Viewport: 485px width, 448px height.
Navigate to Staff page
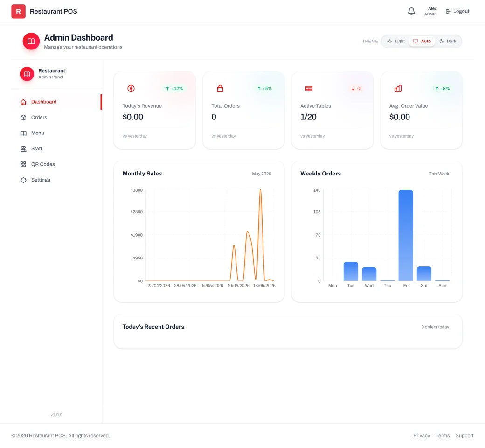pyautogui.click(x=56, y=149)
